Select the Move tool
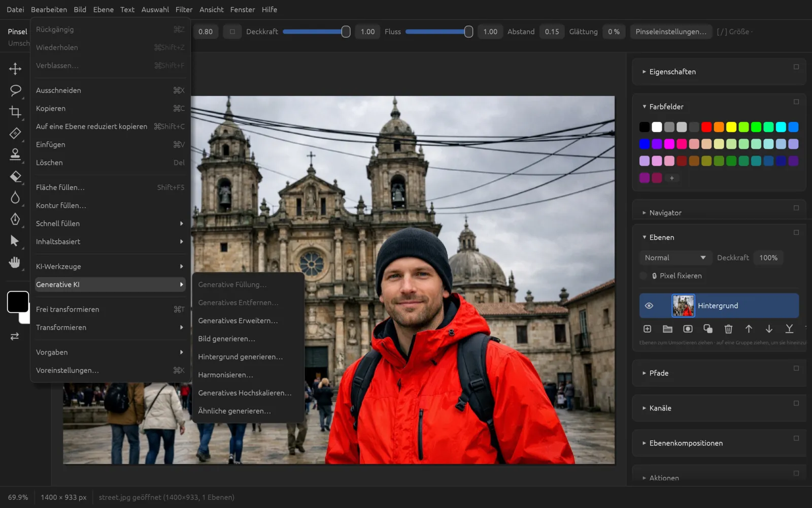 click(x=15, y=69)
